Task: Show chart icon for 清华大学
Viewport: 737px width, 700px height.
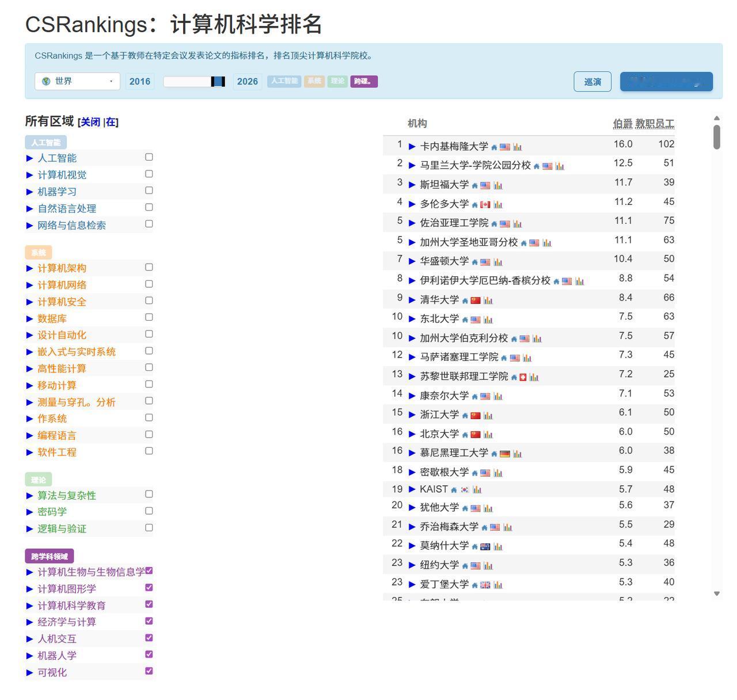Action: tap(488, 300)
